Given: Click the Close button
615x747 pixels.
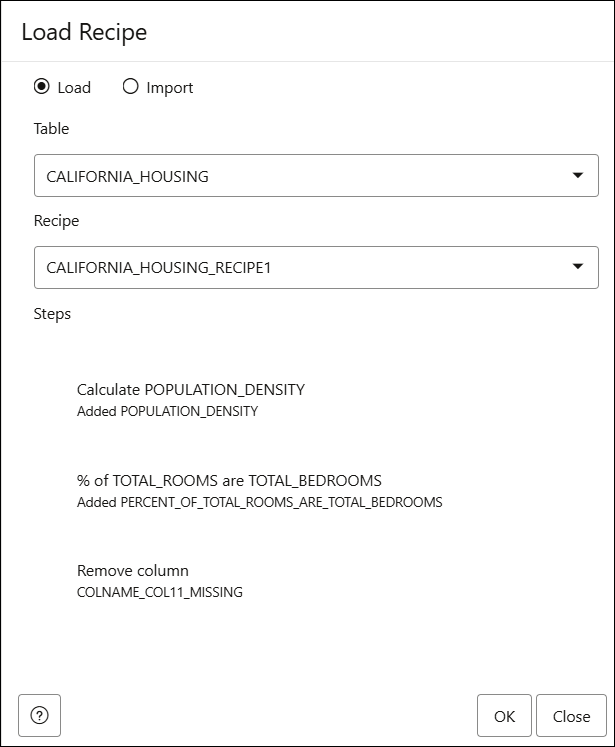Looking at the screenshot, I should pyautogui.click(x=571, y=716).
